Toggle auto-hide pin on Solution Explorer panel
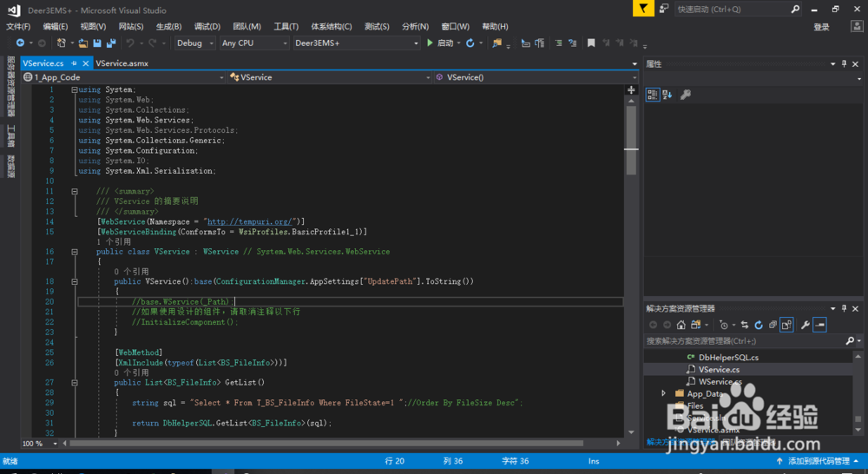 pos(845,308)
